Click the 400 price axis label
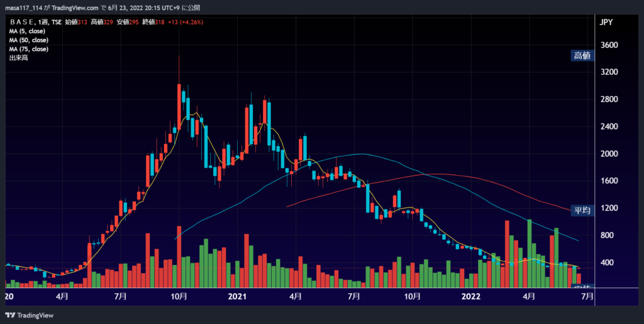644x324 pixels. coord(607,262)
